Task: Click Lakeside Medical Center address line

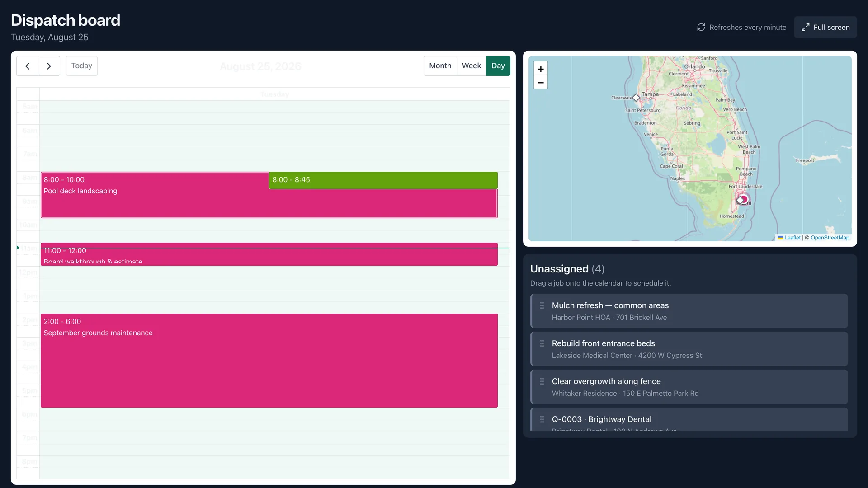Action: [627, 356]
